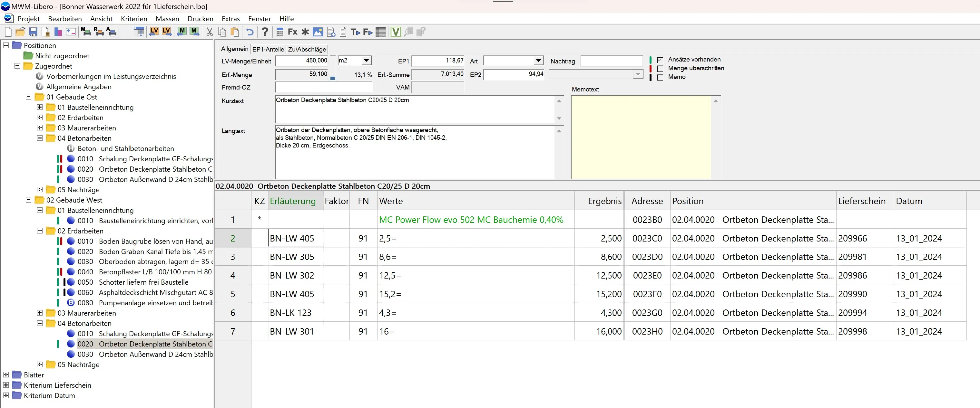
Task: Click the asterisk comment-line toolbar icon
Action: click(305, 32)
